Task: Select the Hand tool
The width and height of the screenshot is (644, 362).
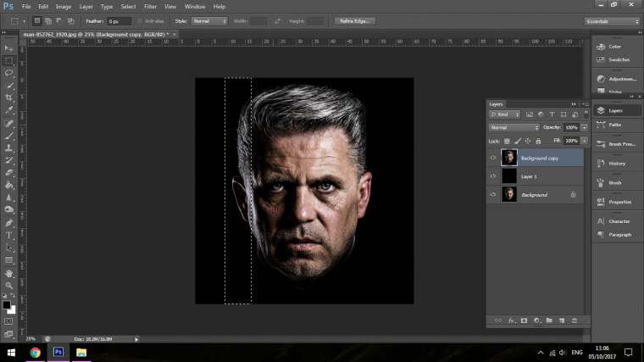Action: click(8, 273)
